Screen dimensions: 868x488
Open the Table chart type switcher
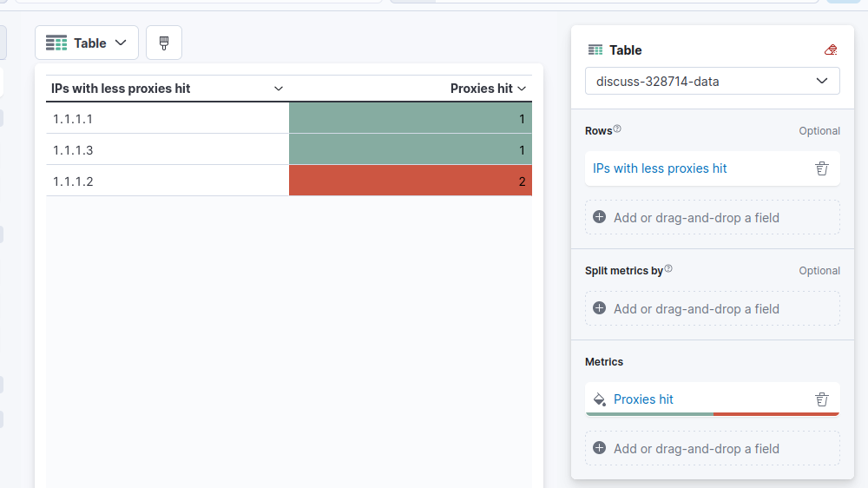(87, 43)
